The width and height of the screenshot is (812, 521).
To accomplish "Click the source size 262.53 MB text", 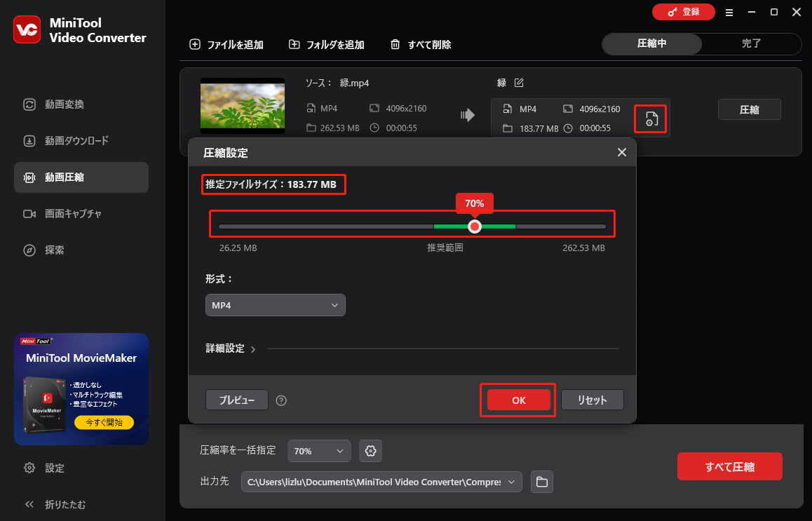I will pyautogui.click(x=339, y=128).
